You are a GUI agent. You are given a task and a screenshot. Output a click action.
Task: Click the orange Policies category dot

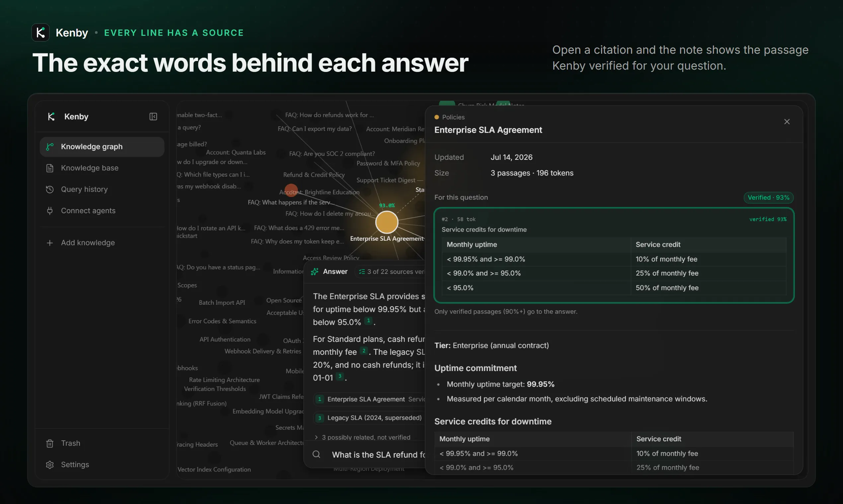click(436, 117)
